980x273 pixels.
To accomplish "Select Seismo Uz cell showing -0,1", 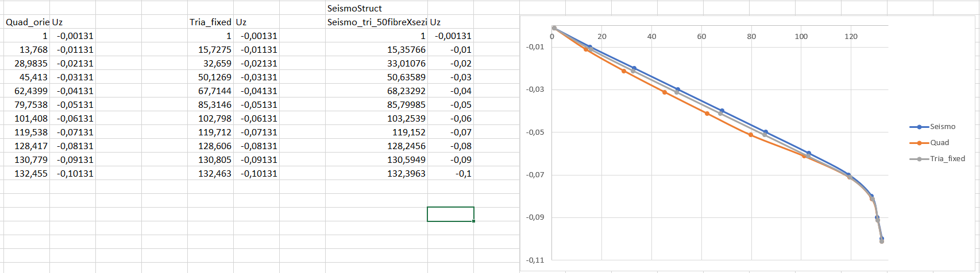I will [451, 173].
